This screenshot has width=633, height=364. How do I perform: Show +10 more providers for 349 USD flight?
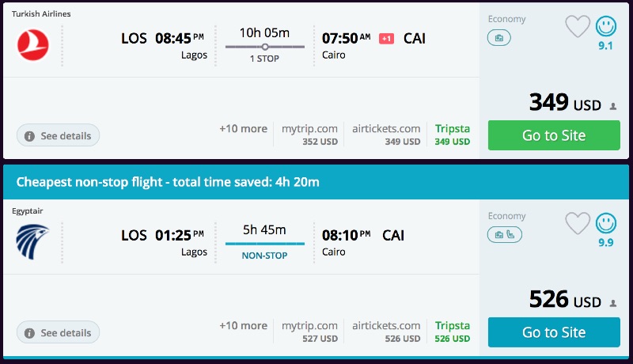click(243, 128)
